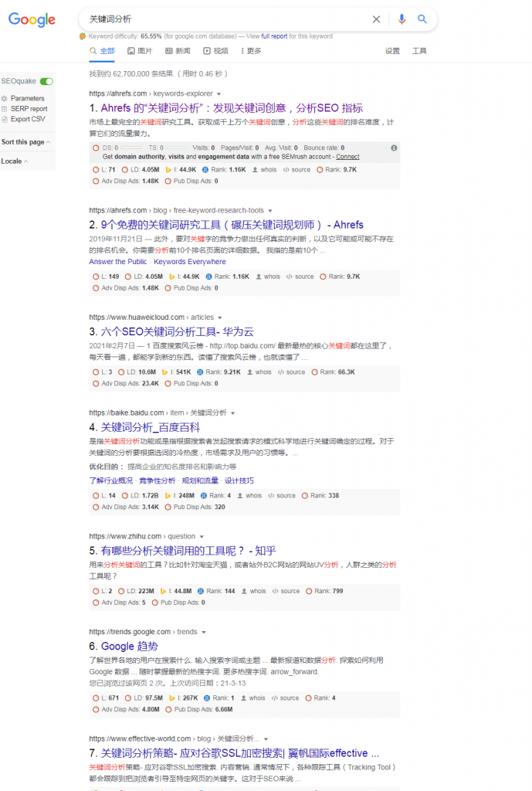This screenshot has width=532, height=791.
Task: Click source in zhihu result bar
Action: coord(286,591)
